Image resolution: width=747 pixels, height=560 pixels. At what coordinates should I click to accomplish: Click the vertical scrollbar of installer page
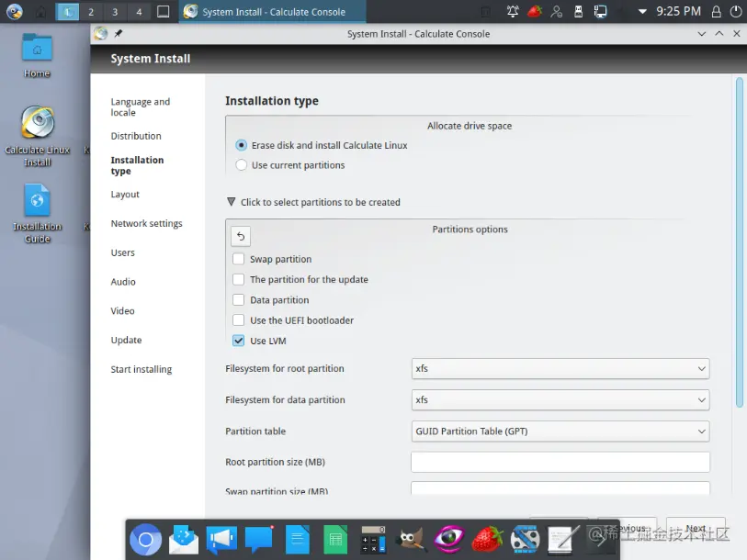tap(740, 242)
